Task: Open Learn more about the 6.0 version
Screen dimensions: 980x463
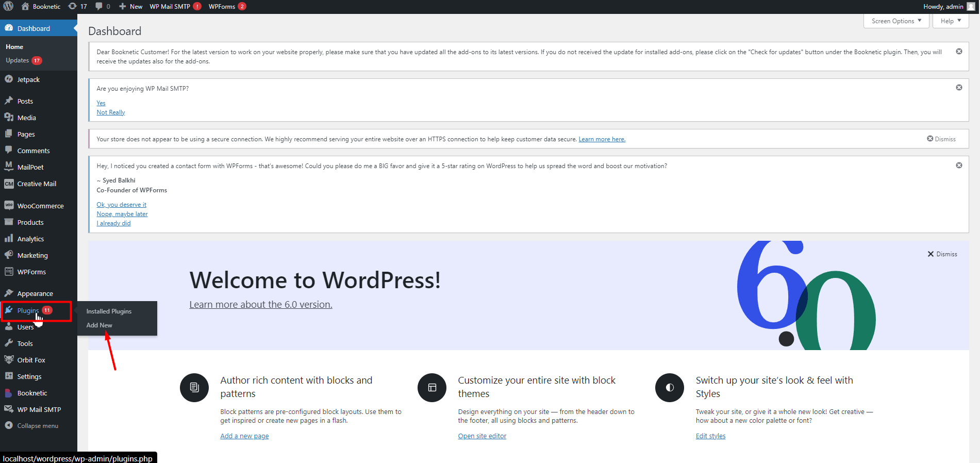Action: click(261, 304)
